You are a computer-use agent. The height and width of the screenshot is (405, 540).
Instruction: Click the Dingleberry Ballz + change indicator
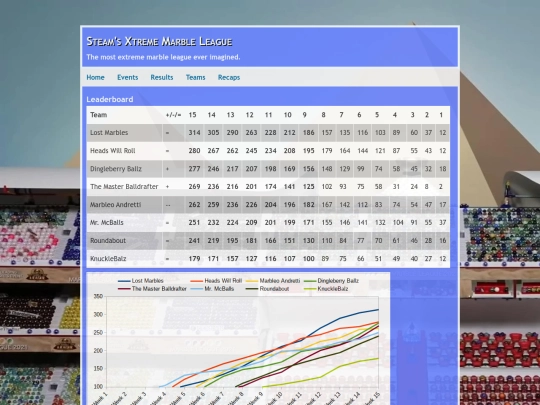tap(167, 169)
